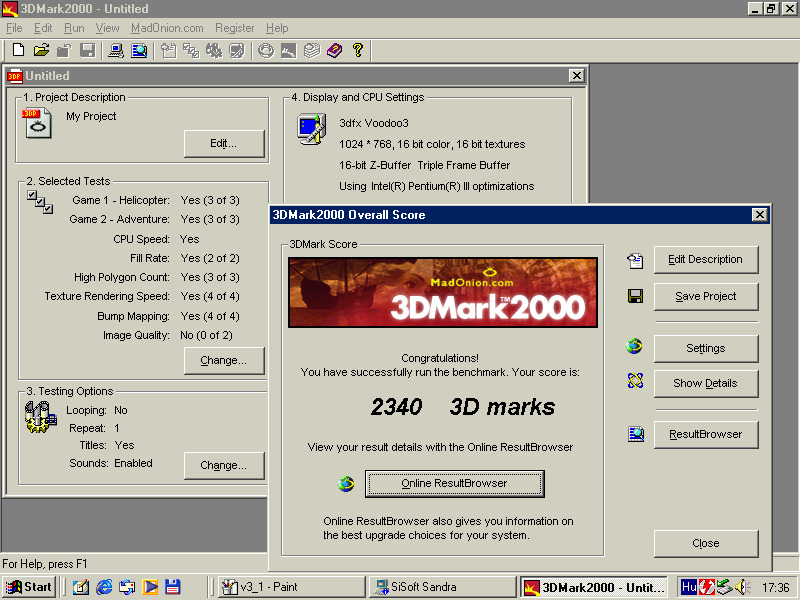The image size is (800, 600).
Task: Click the floppy disk quick launch icon
Action: (173, 587)
